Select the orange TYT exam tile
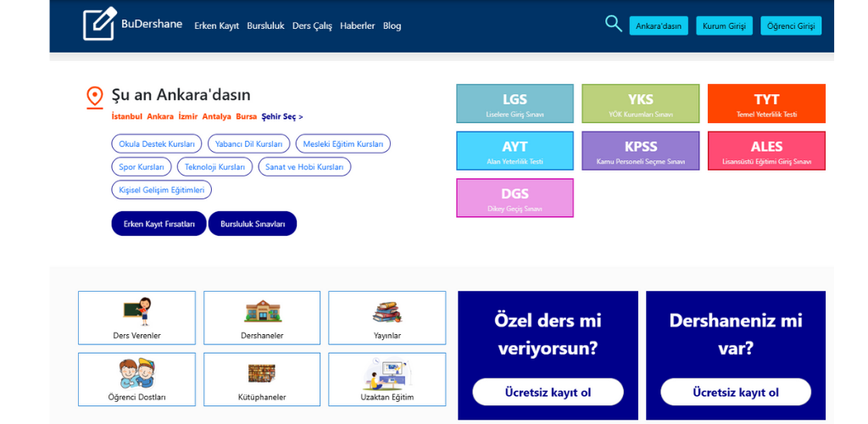Viewport: 868px width, 424px height. tap(765, 104)
